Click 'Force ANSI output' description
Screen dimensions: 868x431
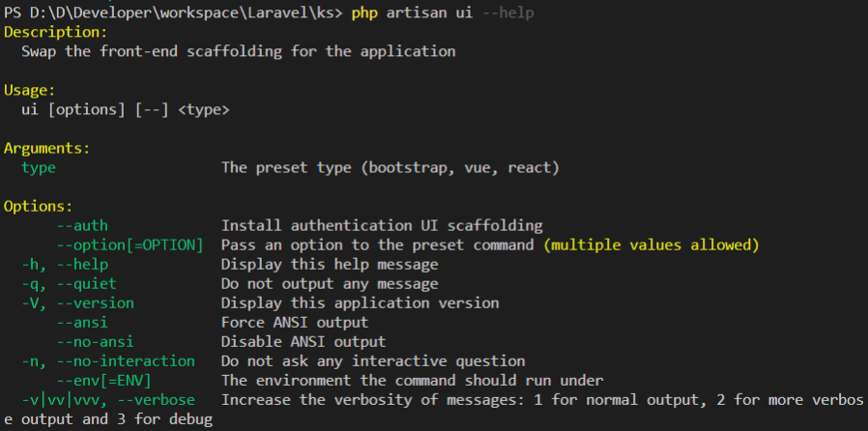click(x=295, y=323)
